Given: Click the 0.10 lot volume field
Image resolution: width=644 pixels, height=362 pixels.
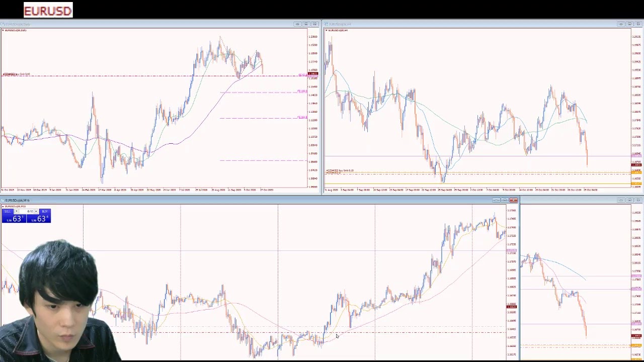Looking at the screenshot, I should [27, 211].
